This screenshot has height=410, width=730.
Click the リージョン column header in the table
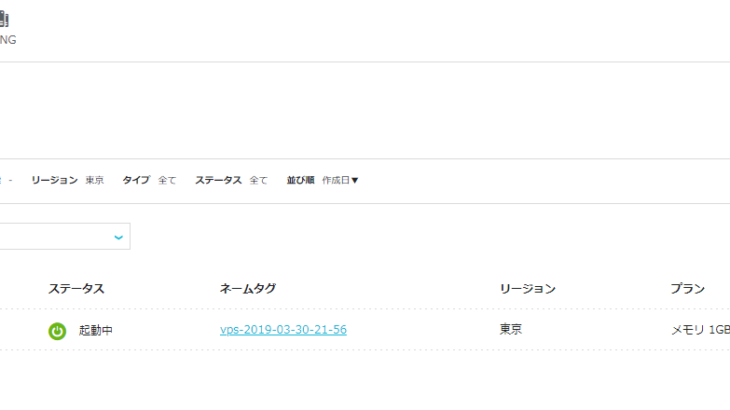pyautogui.click(x=527, y=289)
